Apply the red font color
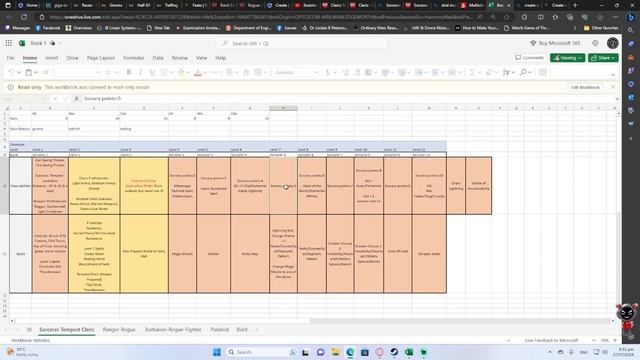Image resolution: width=640 pixels, height=360 pixels. click(198, 72)
